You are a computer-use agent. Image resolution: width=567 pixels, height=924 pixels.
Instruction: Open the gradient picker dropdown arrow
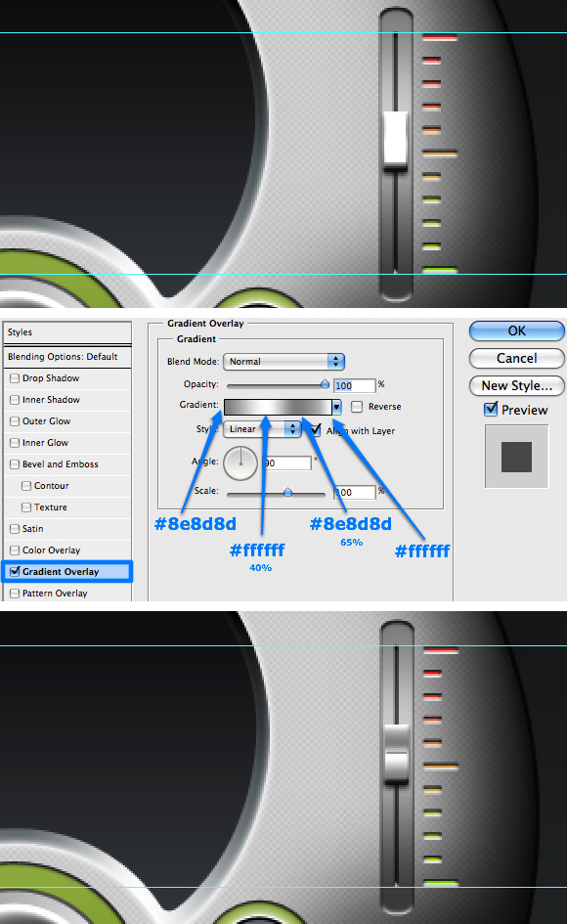336,407
